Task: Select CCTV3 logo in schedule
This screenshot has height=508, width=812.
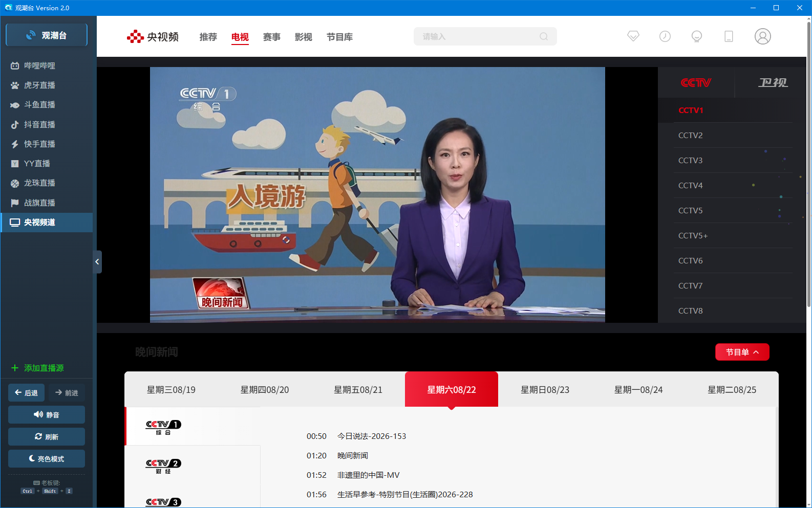Action: (163, 502)
